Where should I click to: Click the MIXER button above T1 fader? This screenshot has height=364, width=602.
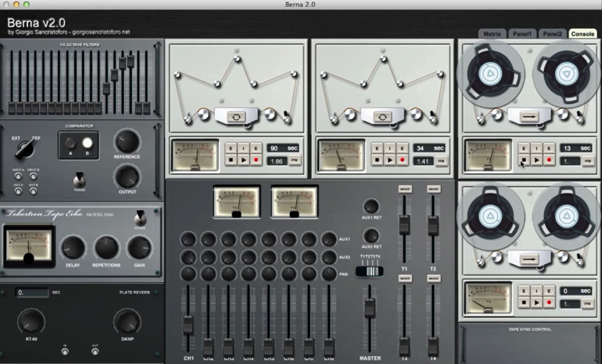coord(405,189)
